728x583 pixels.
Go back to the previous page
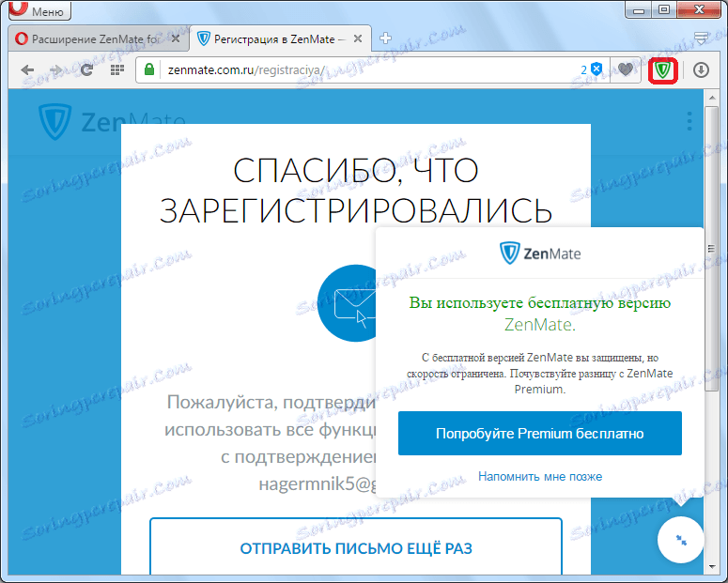[x=27, y=70]
